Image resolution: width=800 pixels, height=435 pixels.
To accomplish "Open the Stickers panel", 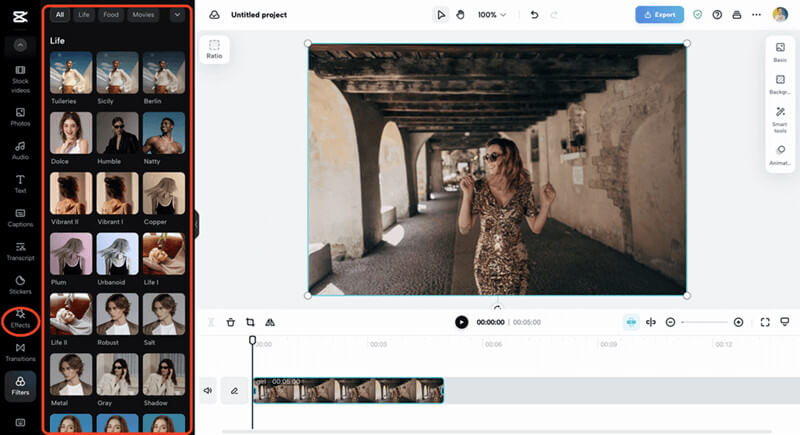I will point(20,284).
